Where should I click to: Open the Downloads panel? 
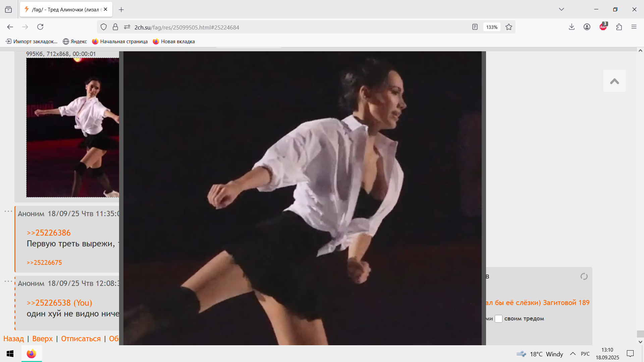[x=572, y=27]
